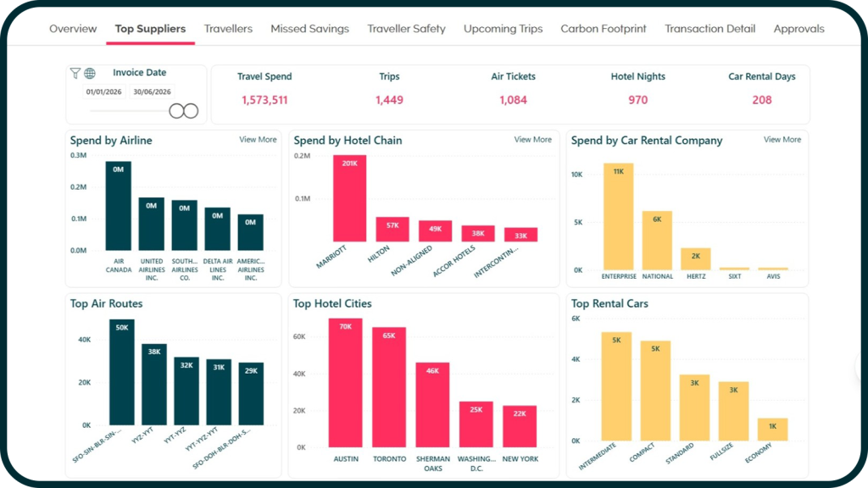Click the Marriott 201K bar
This screenshot has height=488, width=868.
click(349, 198)
